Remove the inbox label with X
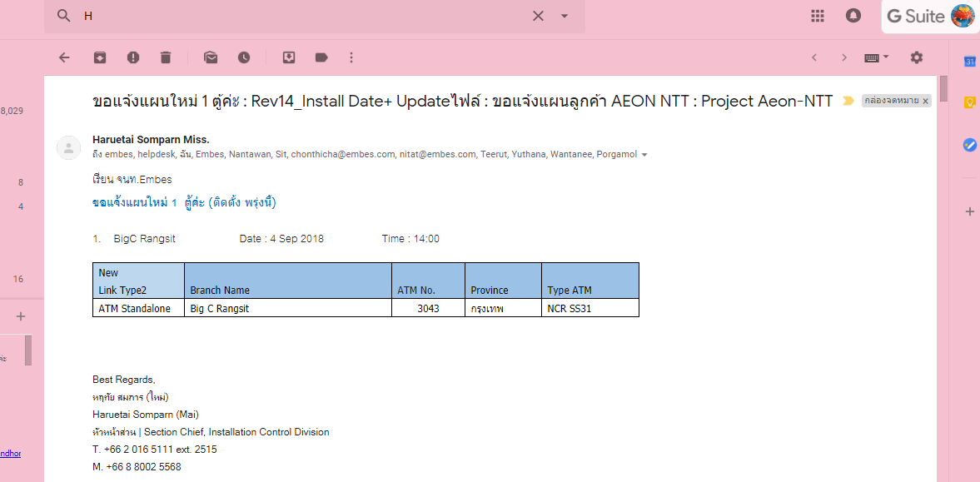 tap(926, 101)
